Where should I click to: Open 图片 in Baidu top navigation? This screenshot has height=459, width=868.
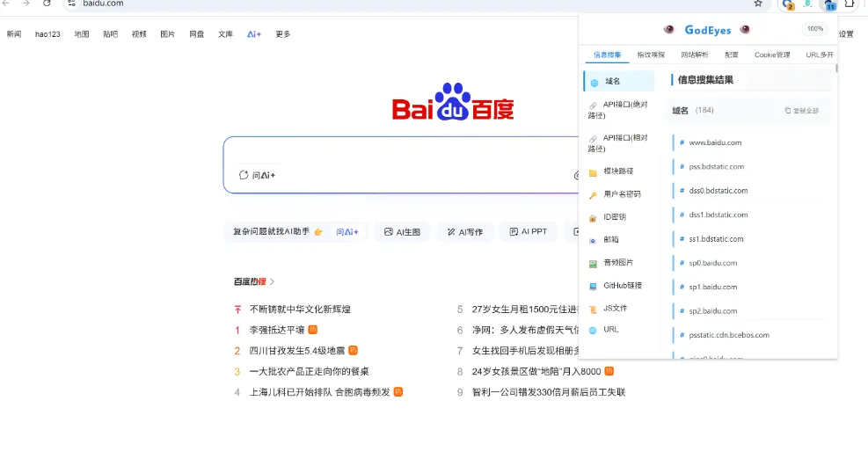click(168, 34)
